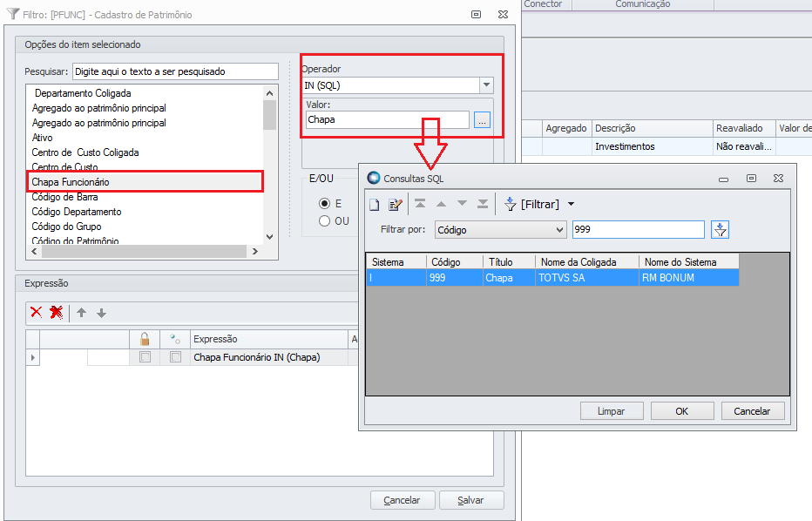Image resolution: width=812 pixels, height=521 pixels.
Task: Open the Operador dropdown showing IN (SQL)
Action: 486,85
